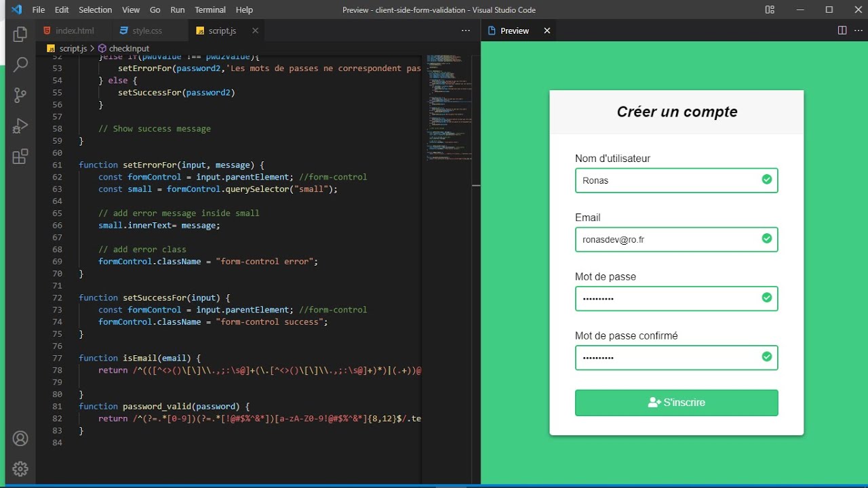Click the check icon in Nom d'utilisateur field
Image resolution: width=868 pixels, height=488 pixels.
coord(766,180)
